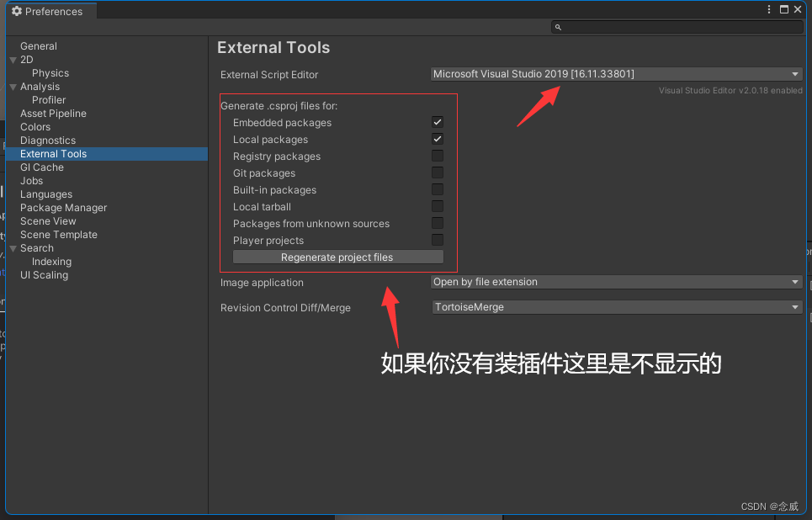The image size is (812, 520).
Task: Click Visual Studio Editor v2.0.18 enabled text
Action: [730, 90]
